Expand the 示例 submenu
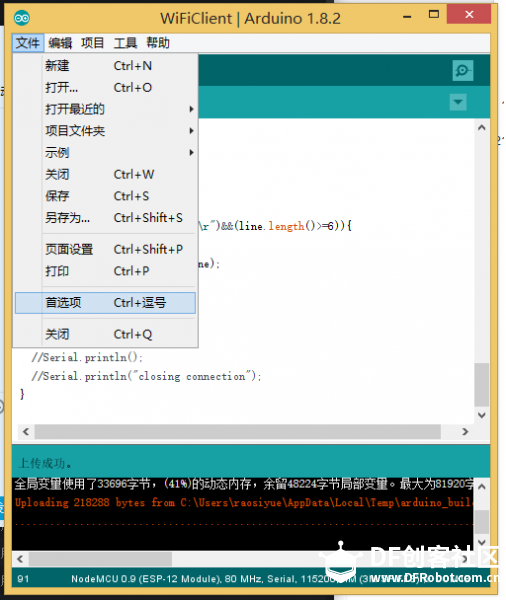This screenshot has width=506, height=600. (105, 153)
